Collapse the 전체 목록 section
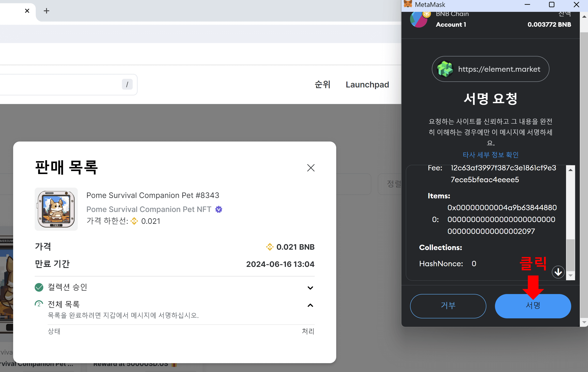Image resolution: width=588 pixels, height=372 pixels. (x=310, y=305)
